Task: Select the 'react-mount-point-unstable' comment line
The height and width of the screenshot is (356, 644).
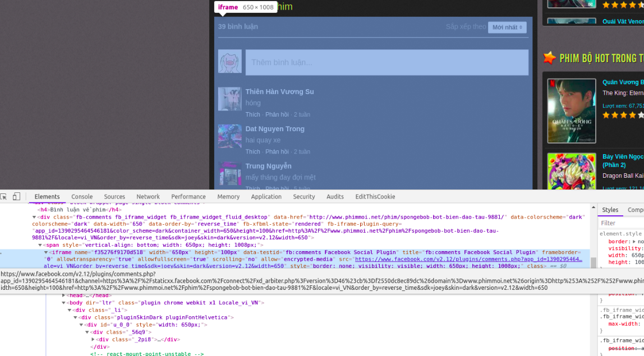Action: point(146,354)
